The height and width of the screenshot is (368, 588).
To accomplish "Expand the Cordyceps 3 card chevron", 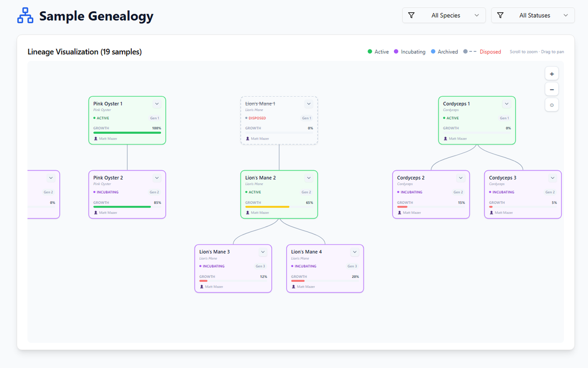I will point(553,178).
